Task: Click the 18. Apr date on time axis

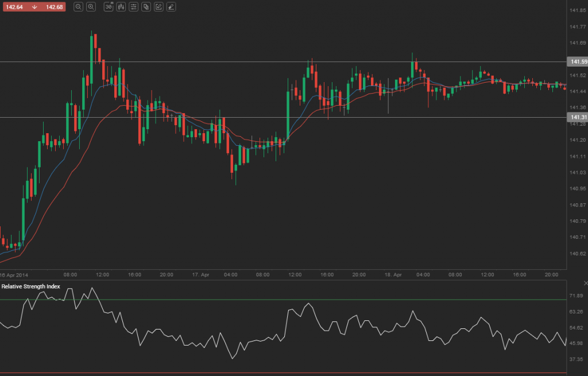Action: pyautogui.click(x=393, y=275)
